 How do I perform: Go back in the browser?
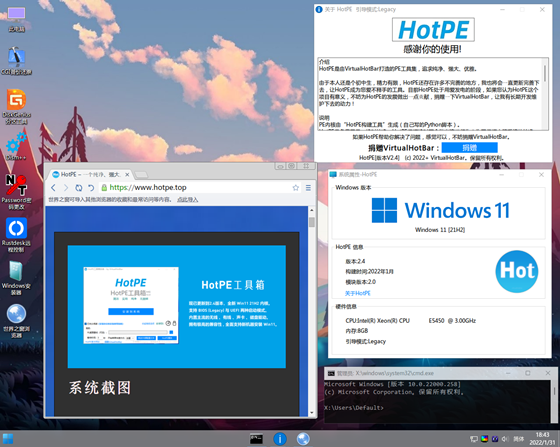click(54, 187)
